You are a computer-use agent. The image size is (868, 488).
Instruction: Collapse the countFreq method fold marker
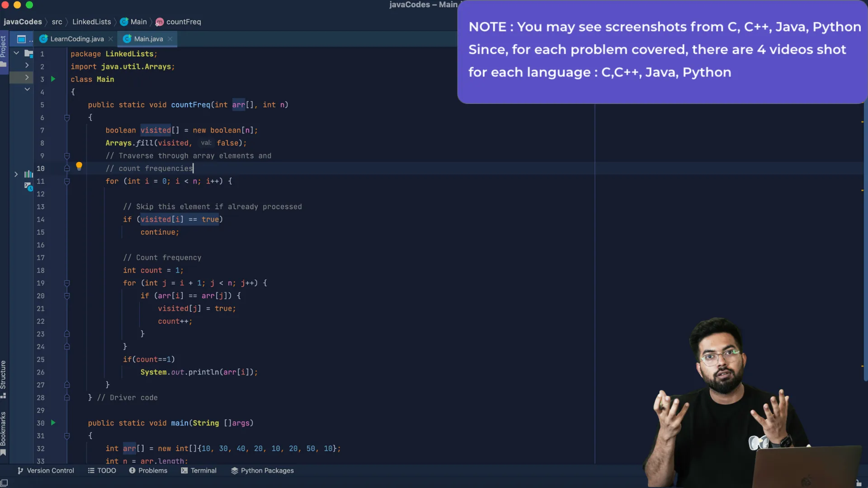click(x=67, y=117)
